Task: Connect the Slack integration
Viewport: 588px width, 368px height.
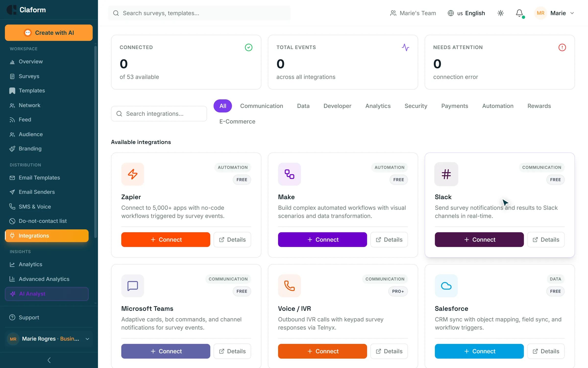Action: [479, 239]
